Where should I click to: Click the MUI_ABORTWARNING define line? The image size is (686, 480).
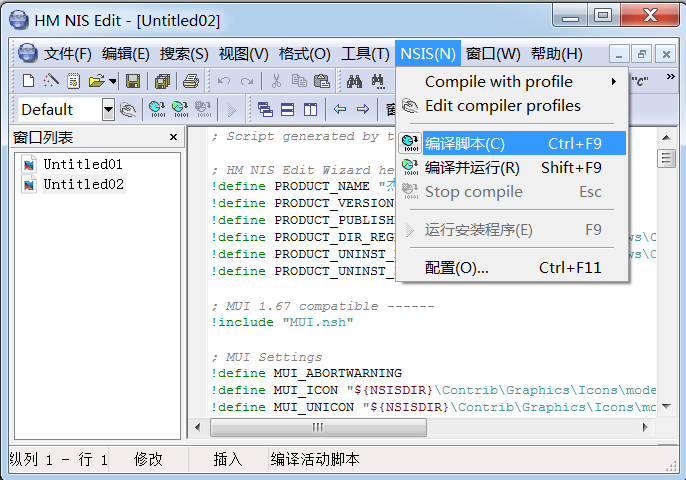[x=306, y=373]
